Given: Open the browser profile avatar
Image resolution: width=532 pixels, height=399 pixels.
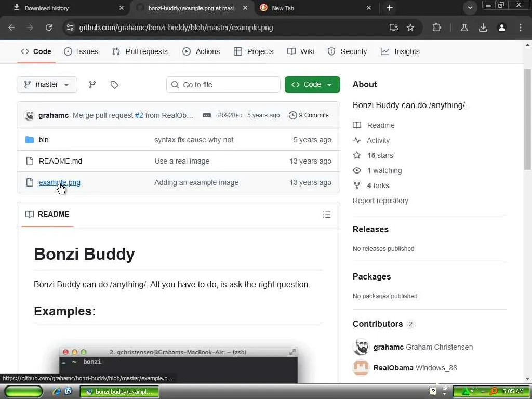Looking at the screenshot, I should point(502,28).
